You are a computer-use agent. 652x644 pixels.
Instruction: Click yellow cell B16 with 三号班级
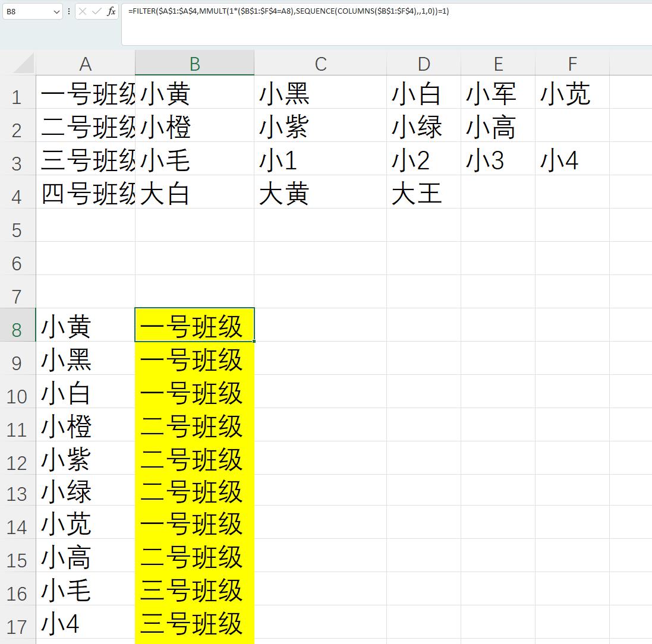[194, 589]
